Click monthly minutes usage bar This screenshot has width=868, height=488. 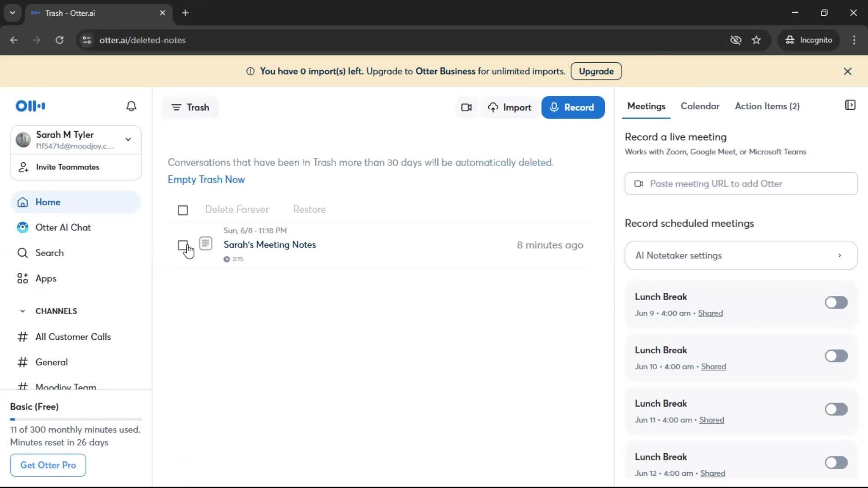[x=75, y=419]
